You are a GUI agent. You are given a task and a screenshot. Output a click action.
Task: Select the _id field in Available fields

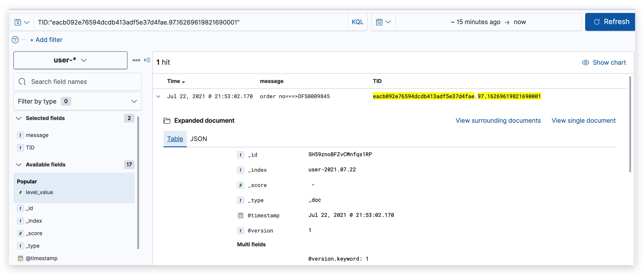pos(29,208)
